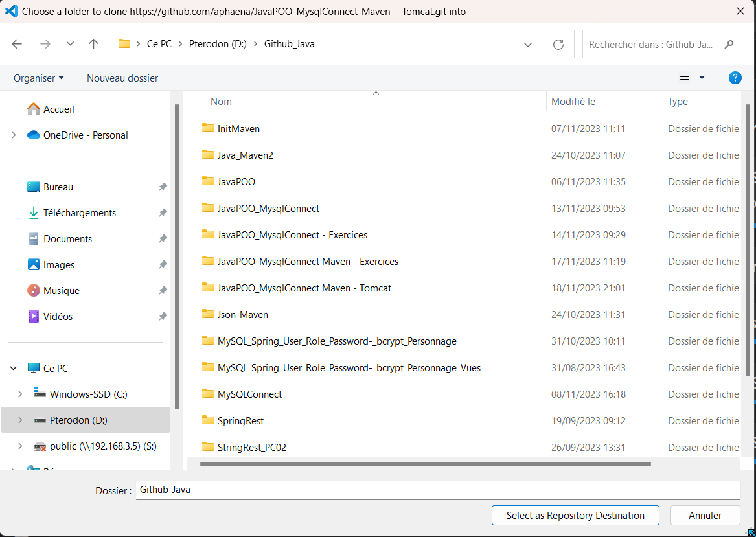Open the view options dropdown arrow
The height and width of the screenshot is (537, 756).
[x=702, y=78]
